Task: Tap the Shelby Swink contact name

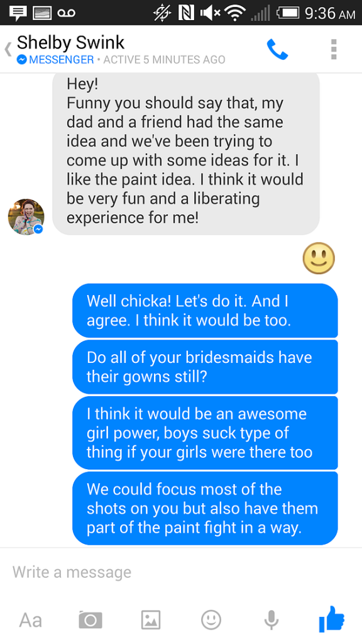Action: click(x=70, y=43)
